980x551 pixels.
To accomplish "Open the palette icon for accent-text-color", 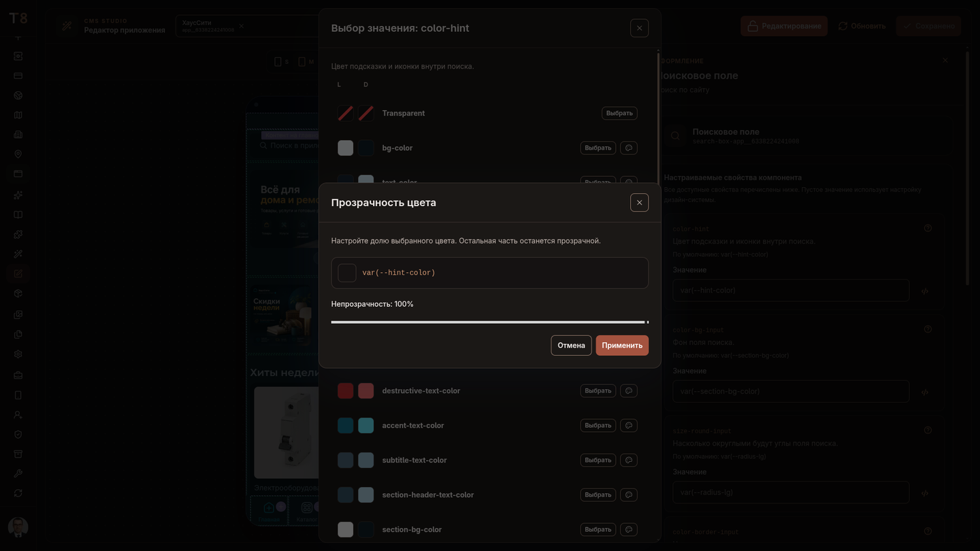I will click(x=629, y=425).
